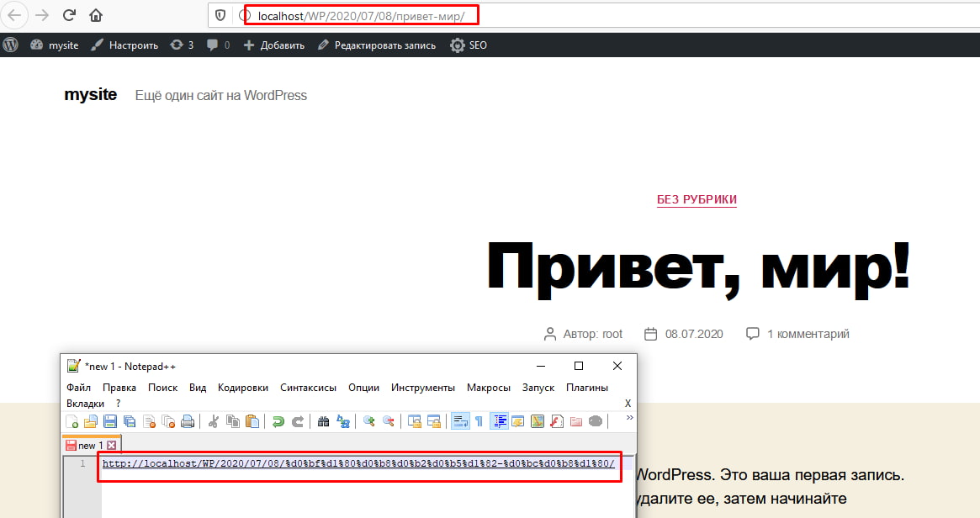980x518 pixels.
Task: Open Notepad++ Правка menu
Action: pyautogui.click(x=119, y=388)
